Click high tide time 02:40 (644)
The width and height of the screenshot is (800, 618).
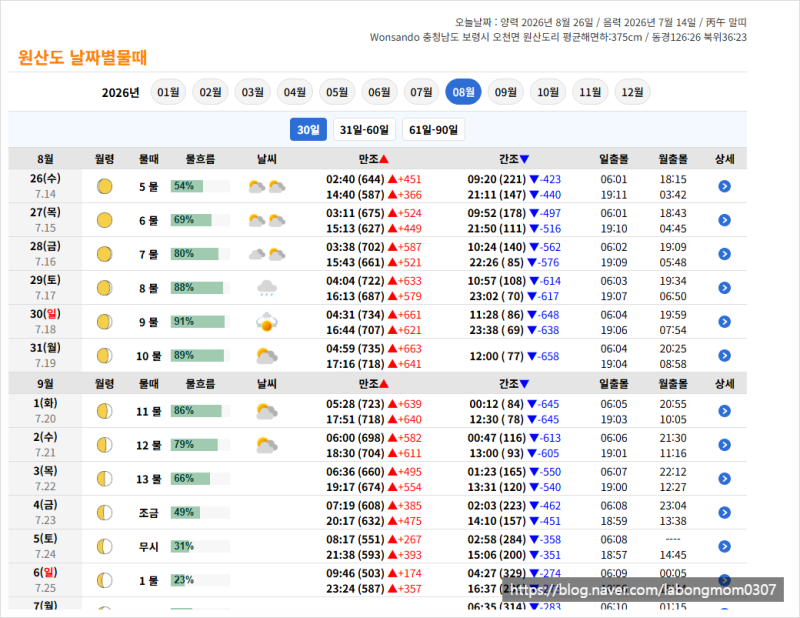coord(355,179)
